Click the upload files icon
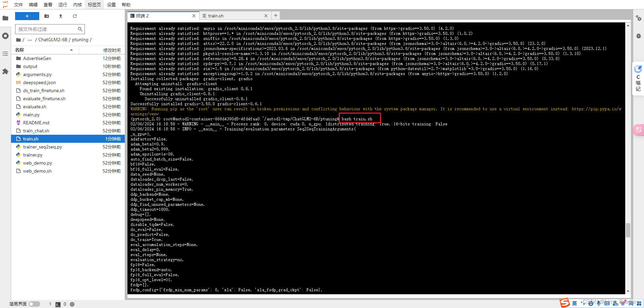This screenshot has width=644, height=308. coord(61,16)
